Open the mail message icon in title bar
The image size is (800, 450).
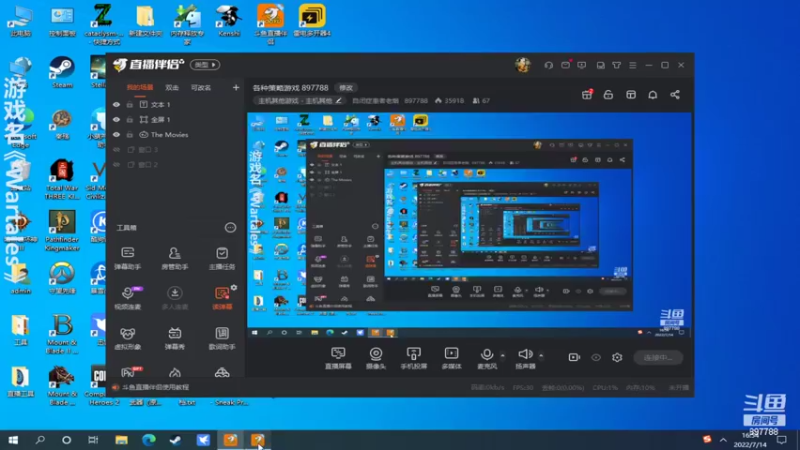(565, 65)
